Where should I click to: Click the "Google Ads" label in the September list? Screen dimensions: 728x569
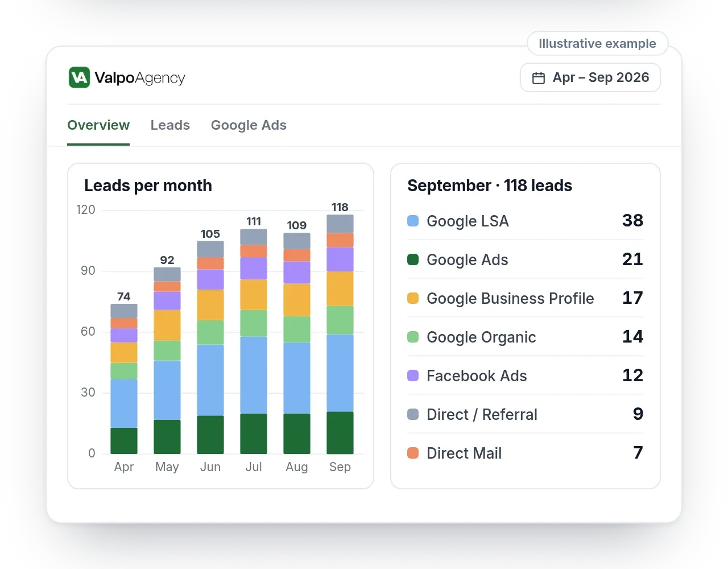click(x=468, y=259)
